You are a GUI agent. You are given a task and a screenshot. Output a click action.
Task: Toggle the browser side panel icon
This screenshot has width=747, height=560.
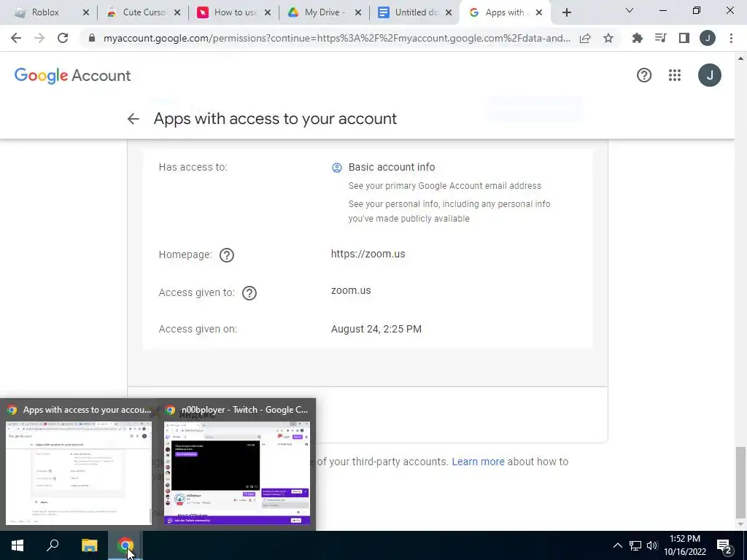pos(684,38)
